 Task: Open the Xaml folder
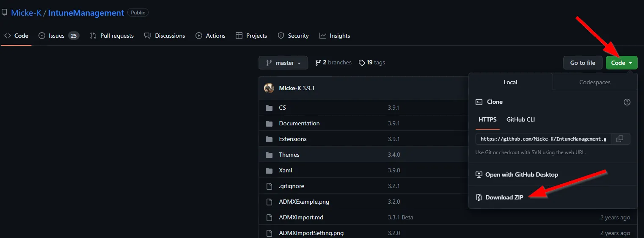coord(286,170)
